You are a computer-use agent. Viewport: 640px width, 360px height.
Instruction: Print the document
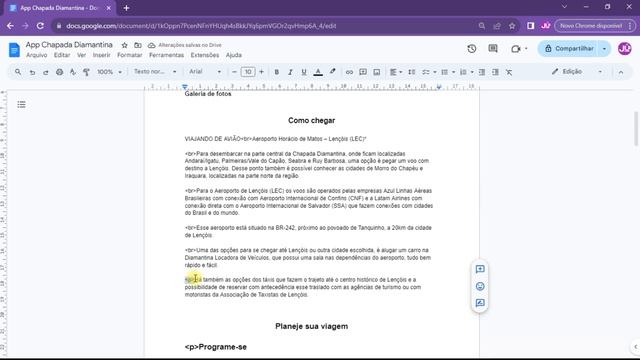pyautogui.click(x=60, y=72)
